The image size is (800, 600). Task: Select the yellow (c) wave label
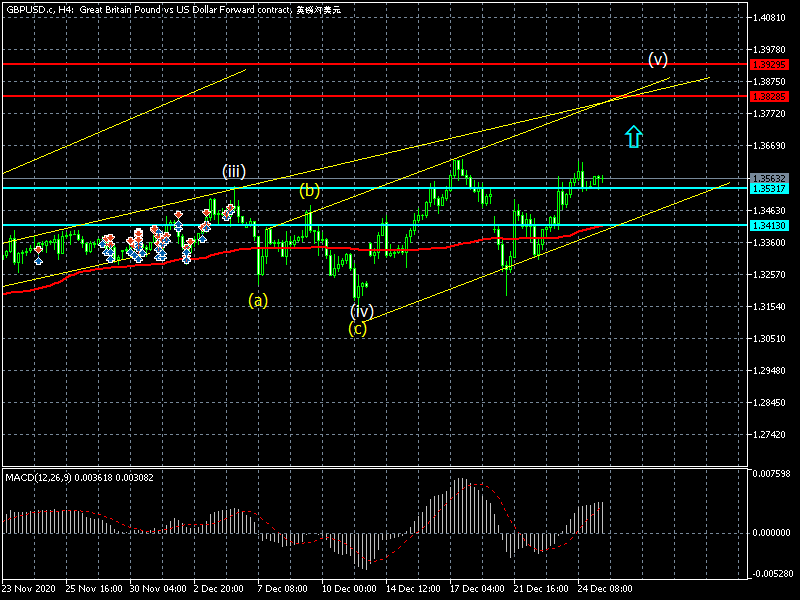coord(358,327)
